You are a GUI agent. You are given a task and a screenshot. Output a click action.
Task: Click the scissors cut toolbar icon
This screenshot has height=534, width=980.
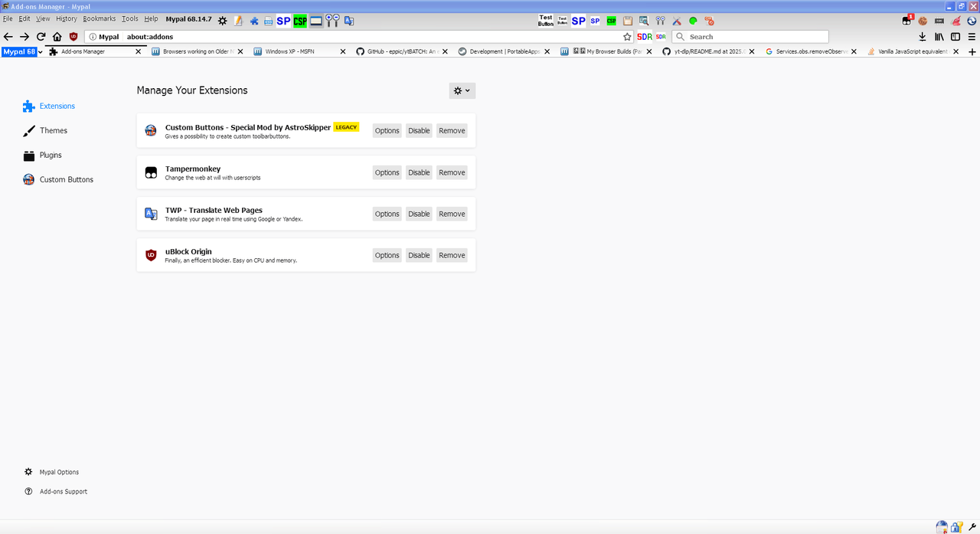pos(677,21)
